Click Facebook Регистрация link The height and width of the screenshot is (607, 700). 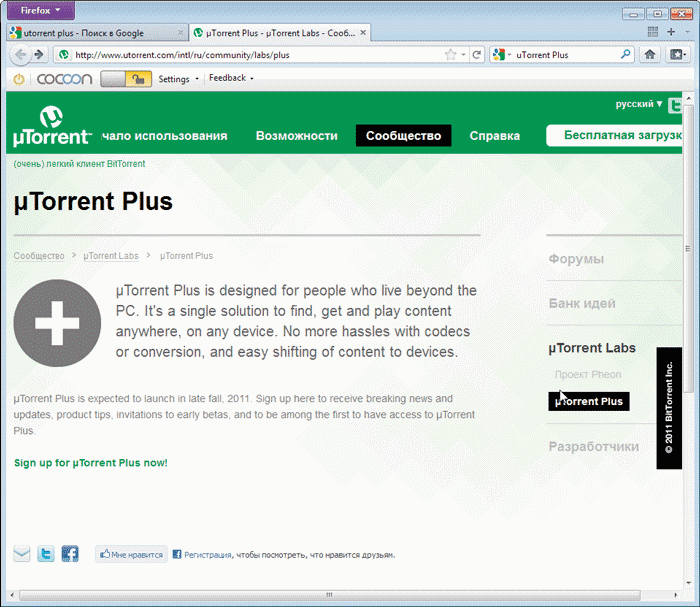(x=208, y=555)
